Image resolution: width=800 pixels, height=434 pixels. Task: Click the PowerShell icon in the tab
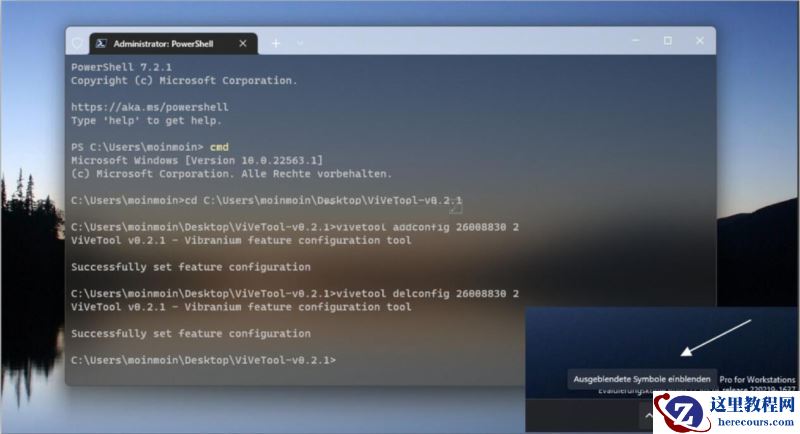[x=101, y=44]
